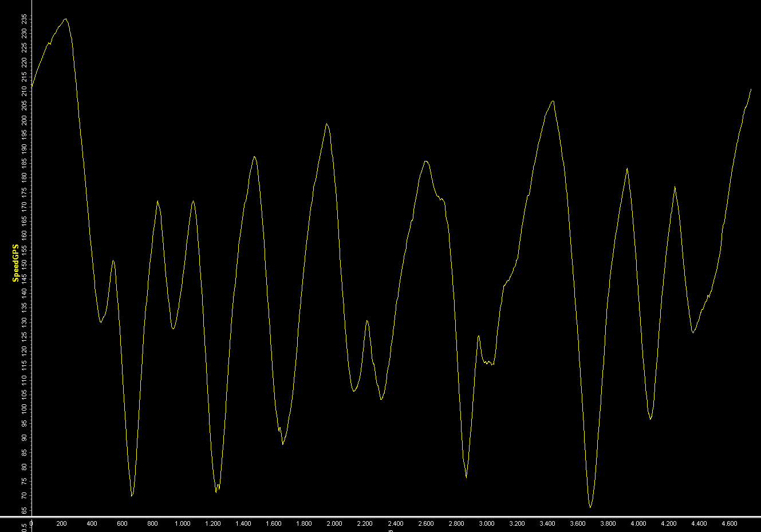Click the 4.600 distance axis tick label
Image resolution: width=761 pixels, height=532 pixels.
pos(729,523)
